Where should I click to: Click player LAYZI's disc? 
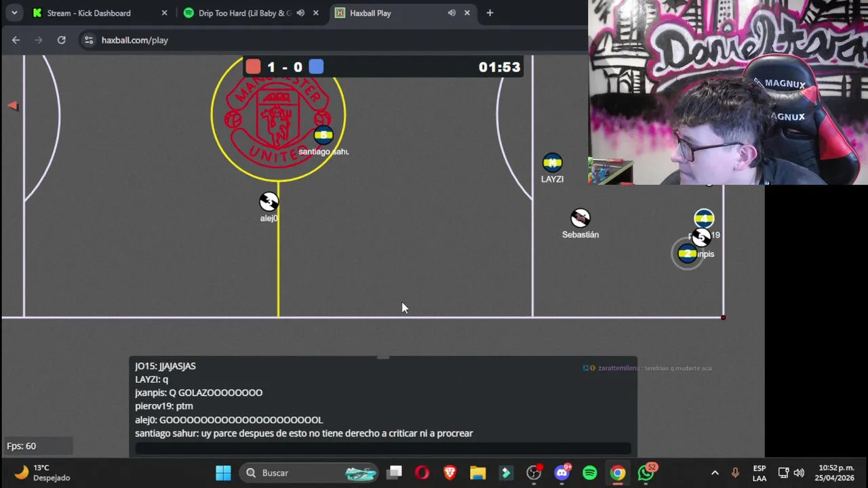pos(552,163)
